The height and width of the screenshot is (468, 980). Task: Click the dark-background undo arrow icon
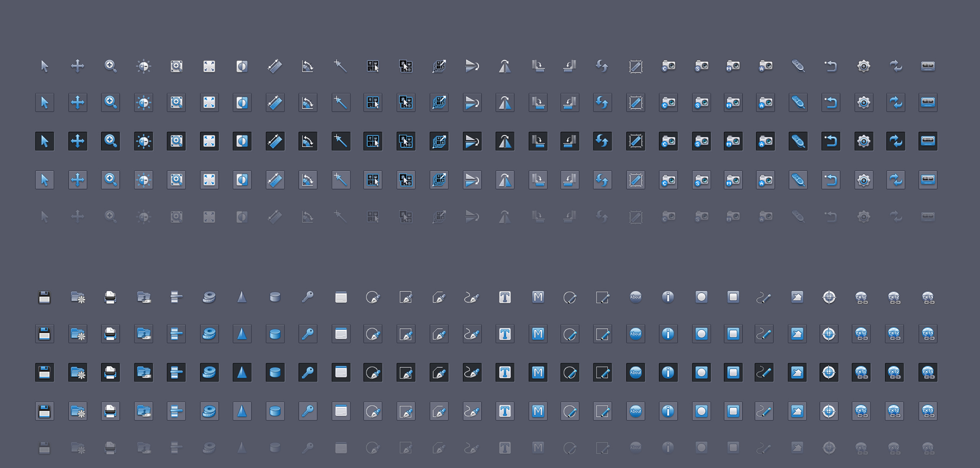(831, 141)
